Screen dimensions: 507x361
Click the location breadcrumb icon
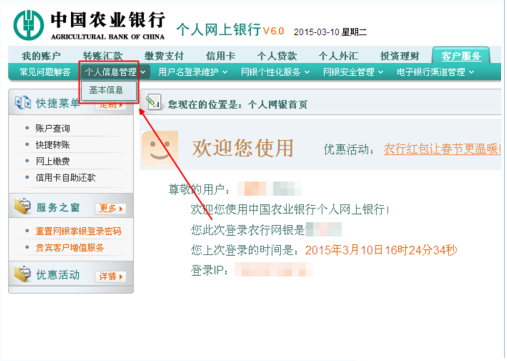click(153, 102)
